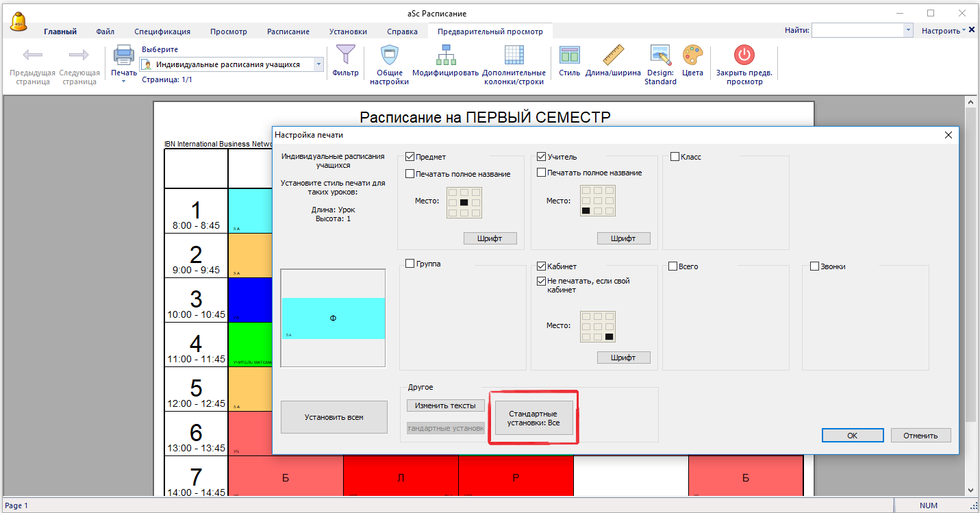Toggle the Звонки checkbox
The width and height of the screenshot is (980, 513).
point(815,266)
